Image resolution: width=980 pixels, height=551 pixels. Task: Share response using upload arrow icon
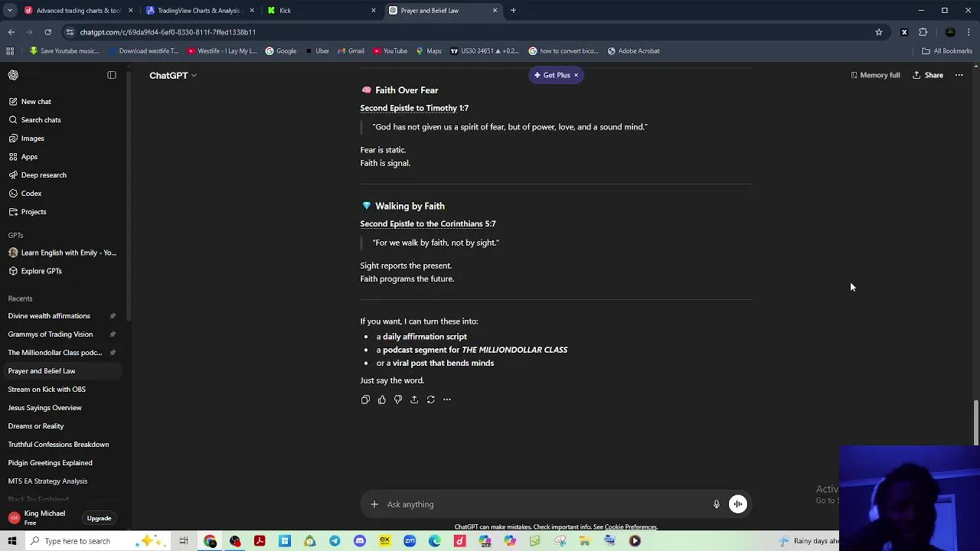coord(414,399)
